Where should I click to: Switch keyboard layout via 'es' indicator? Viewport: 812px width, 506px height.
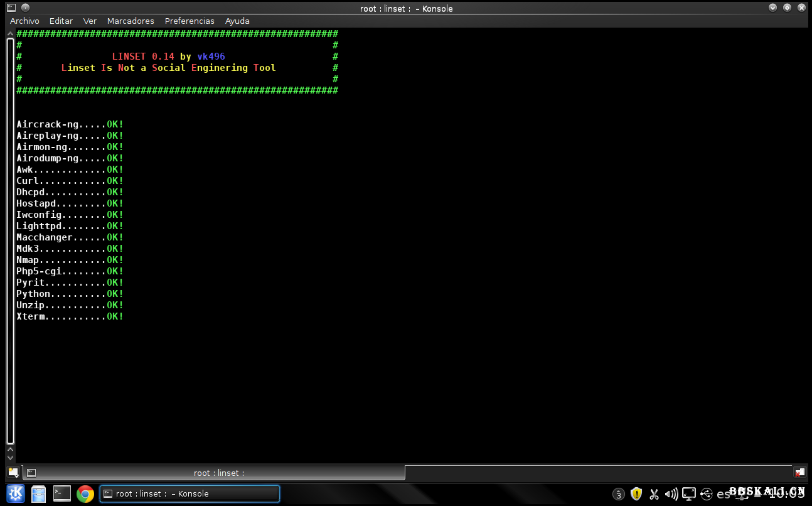pyautogui.click(x=724, y=494)
